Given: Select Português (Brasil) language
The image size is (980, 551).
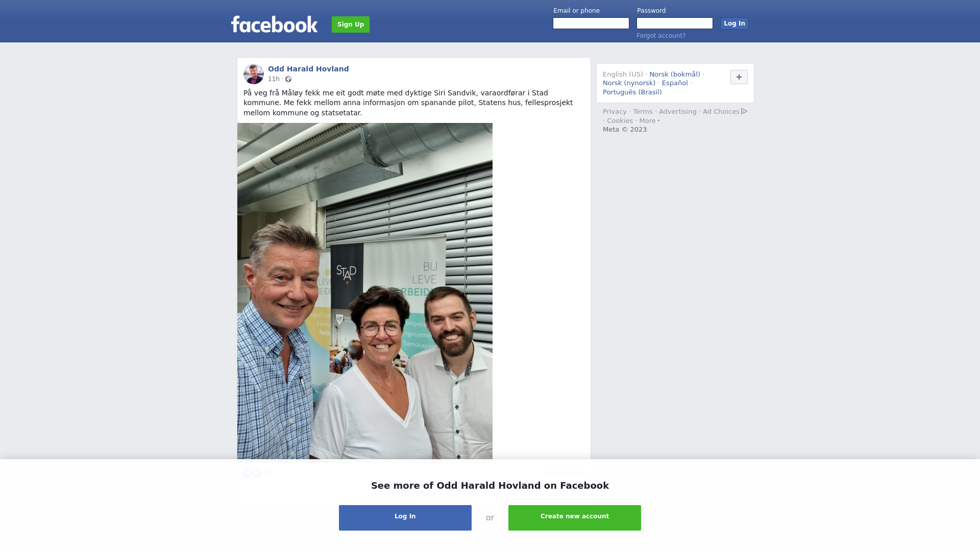Looking at the screenshot, I should pyautogui.click(x=632, y=92).
